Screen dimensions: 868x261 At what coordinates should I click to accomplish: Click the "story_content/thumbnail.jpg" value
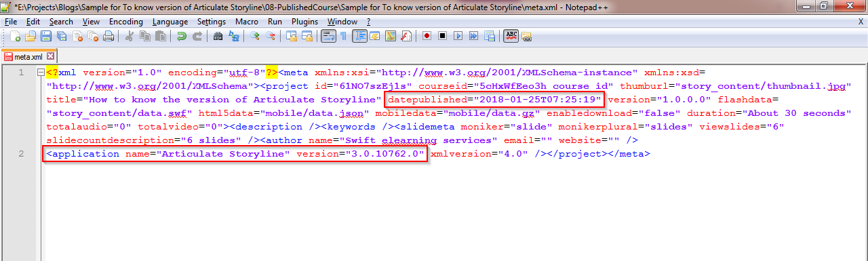(x=763, y=86)
